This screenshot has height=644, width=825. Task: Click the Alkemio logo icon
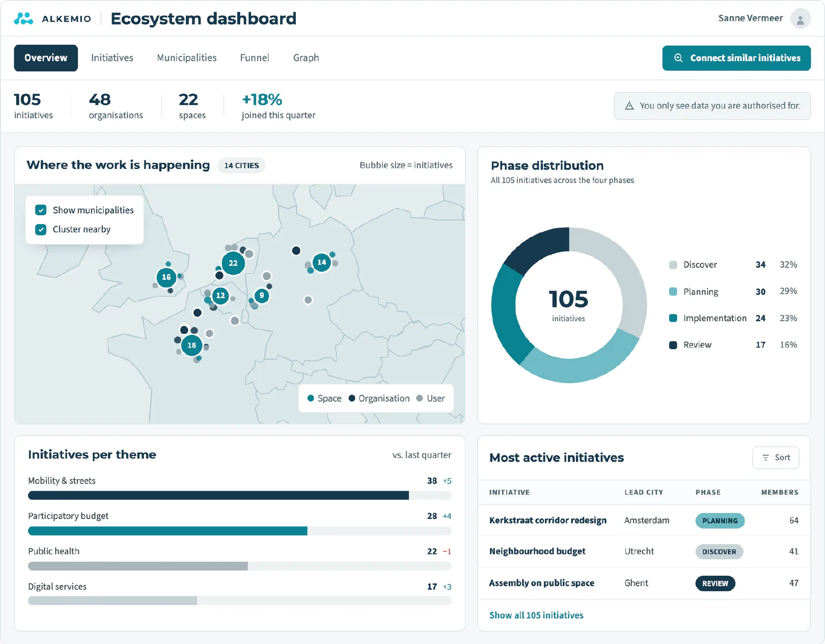pyautogui.click(x=23, y=19)
